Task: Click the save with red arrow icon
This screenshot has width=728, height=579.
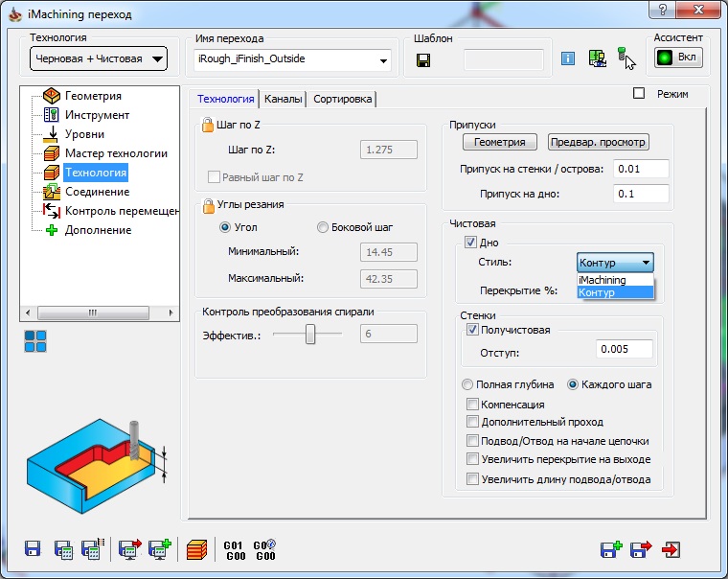Action: tap(641, 549)
